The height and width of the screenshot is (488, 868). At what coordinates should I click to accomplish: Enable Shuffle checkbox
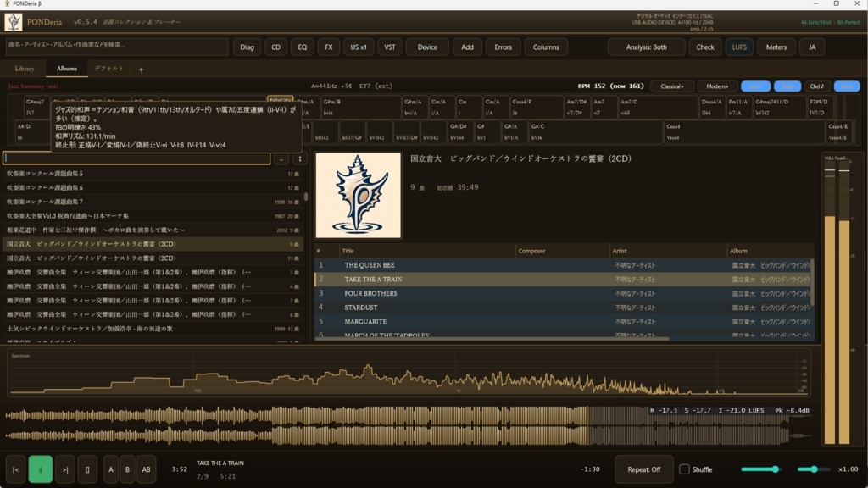(685, 469)
